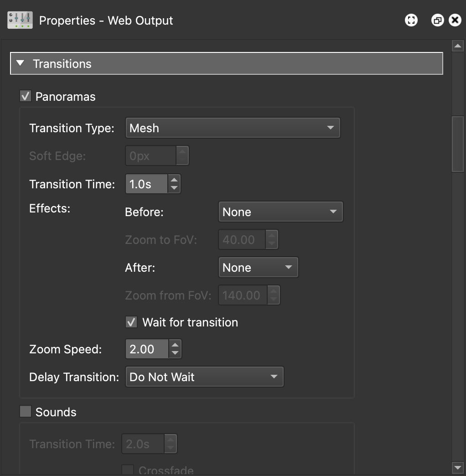
Task: Click the Crossfade option under Sounds
Action: [128, 470]
